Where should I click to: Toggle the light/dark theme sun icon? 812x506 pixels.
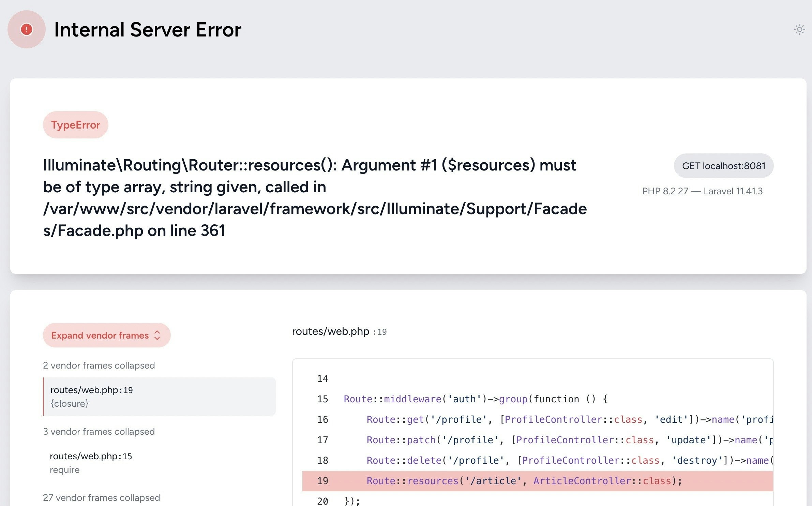click(x=799, y=29)
